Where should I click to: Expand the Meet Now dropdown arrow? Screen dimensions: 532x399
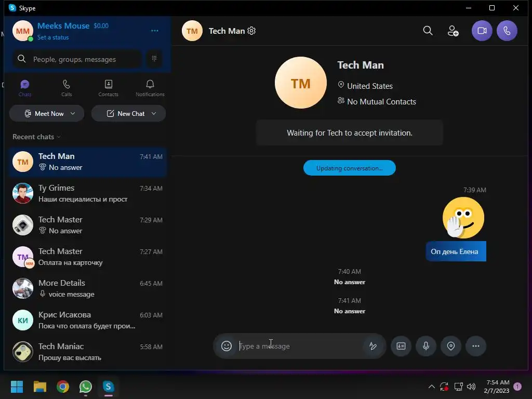pos(73,113)
